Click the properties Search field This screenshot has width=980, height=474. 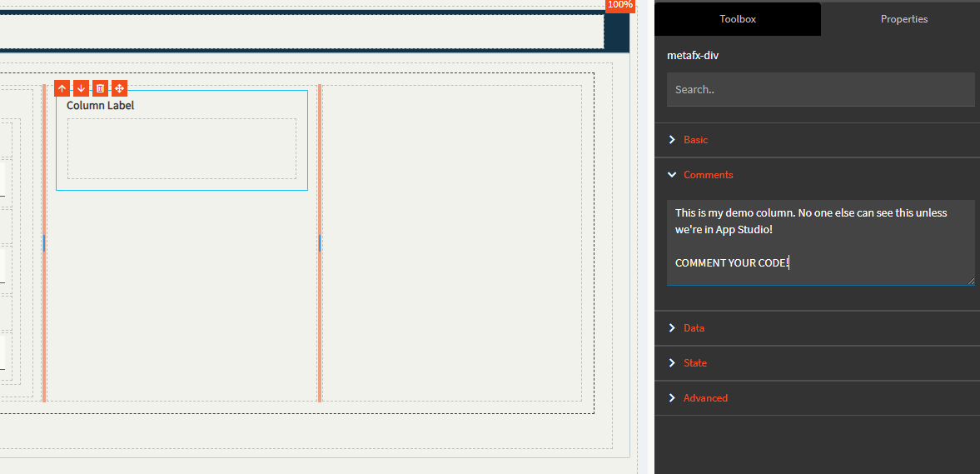pos(821,89)
